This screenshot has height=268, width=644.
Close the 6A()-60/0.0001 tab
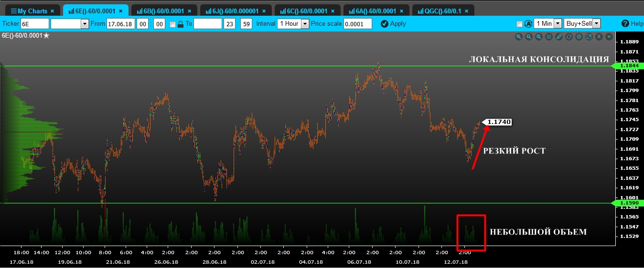[x=401, y=10]
